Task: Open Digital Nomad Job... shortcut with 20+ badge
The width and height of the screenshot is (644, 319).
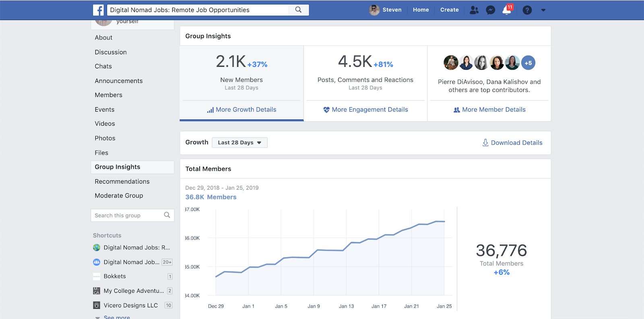Action: click(x=132, y=262)
